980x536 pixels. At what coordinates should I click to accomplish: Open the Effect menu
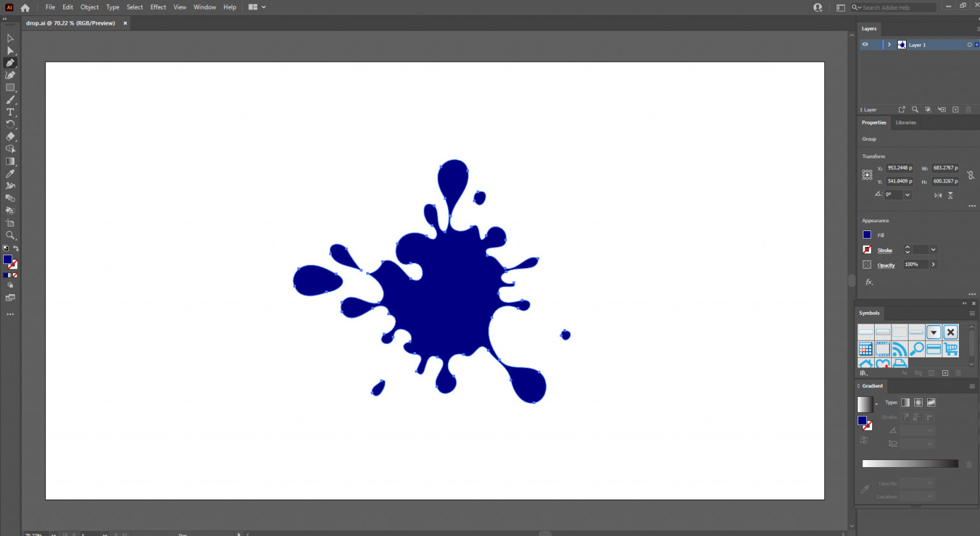tap(158, 7)
